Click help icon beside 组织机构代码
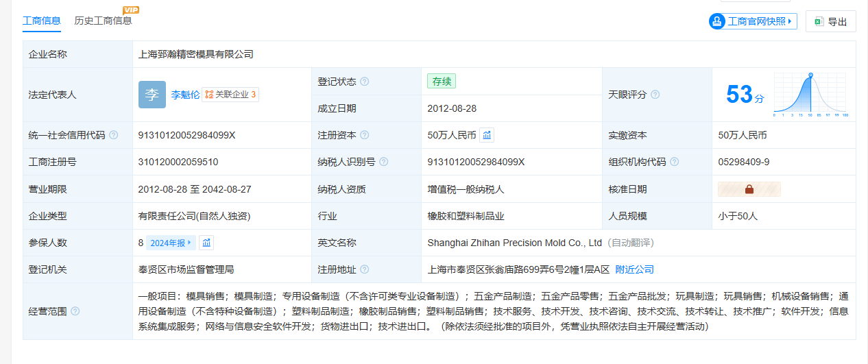Image resolution: width=868 pixels, height=364 pixels. [x=675, y=162]
